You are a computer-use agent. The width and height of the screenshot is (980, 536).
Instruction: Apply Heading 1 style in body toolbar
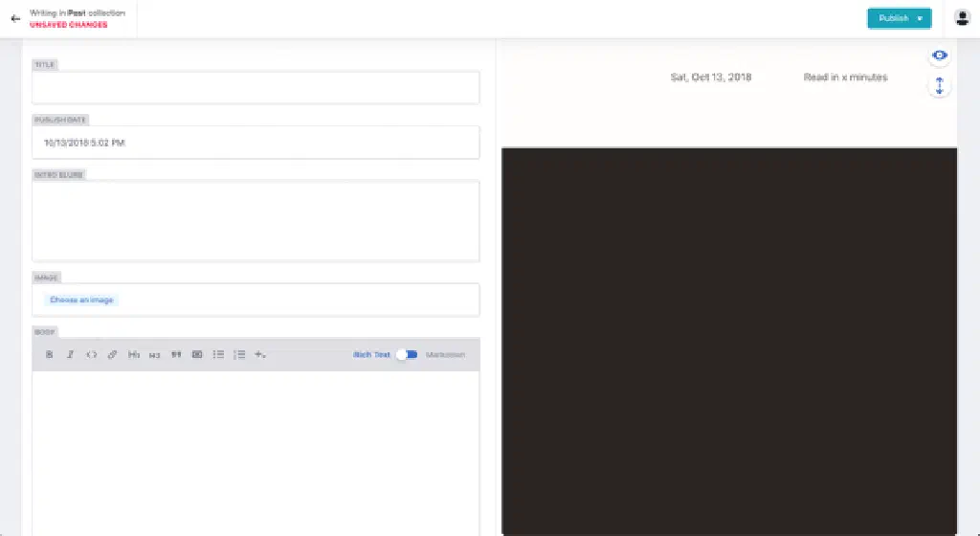click(134, 354)
